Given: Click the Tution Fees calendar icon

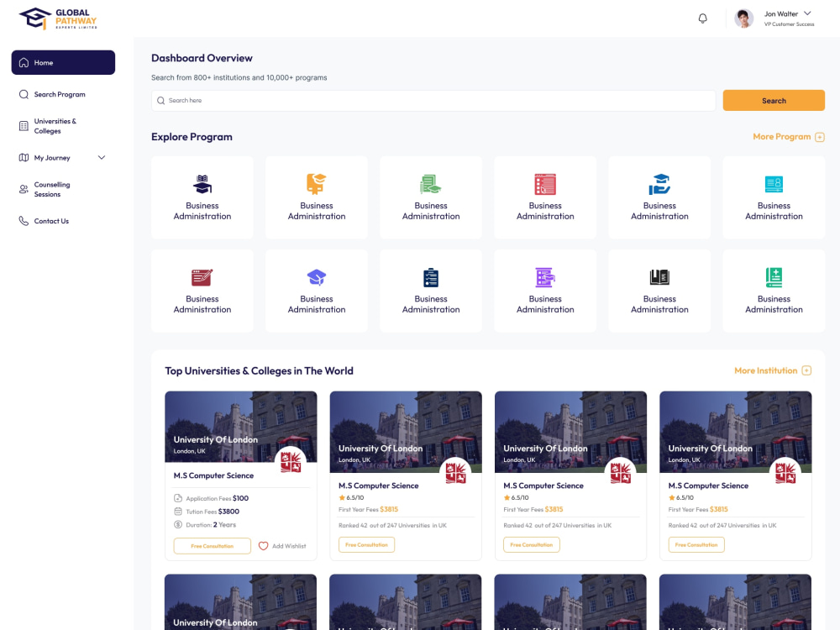Looking at the screenshot, I should 178,512.
